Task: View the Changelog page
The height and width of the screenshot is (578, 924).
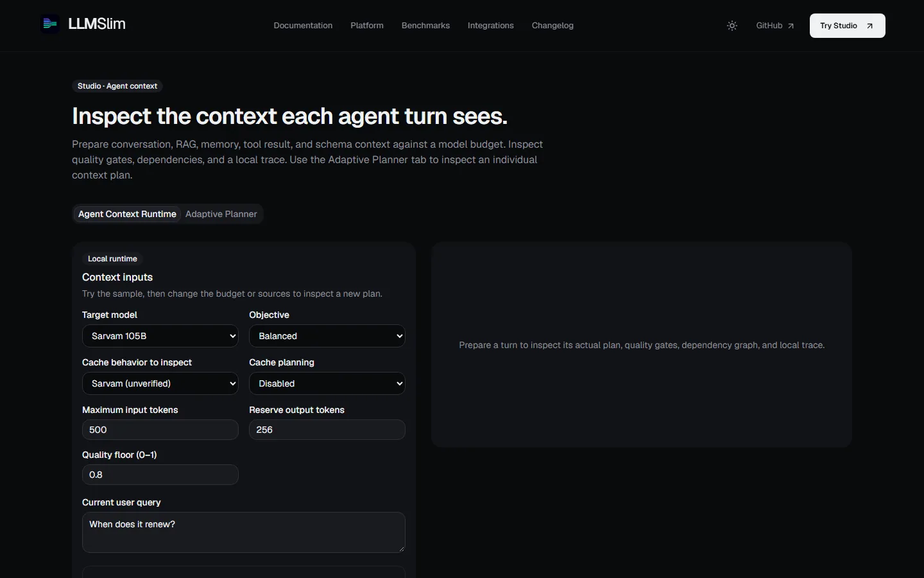Action: pos(552,26)
